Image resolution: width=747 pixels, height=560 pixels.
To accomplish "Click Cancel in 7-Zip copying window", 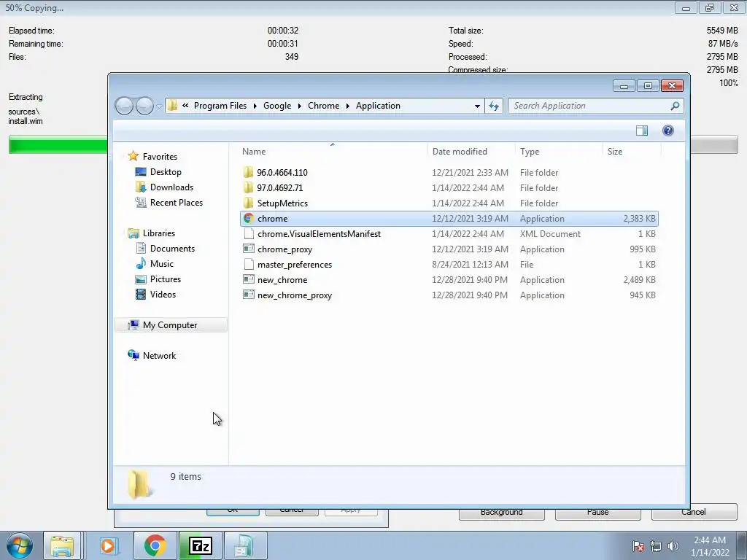I will pos(694,512).
